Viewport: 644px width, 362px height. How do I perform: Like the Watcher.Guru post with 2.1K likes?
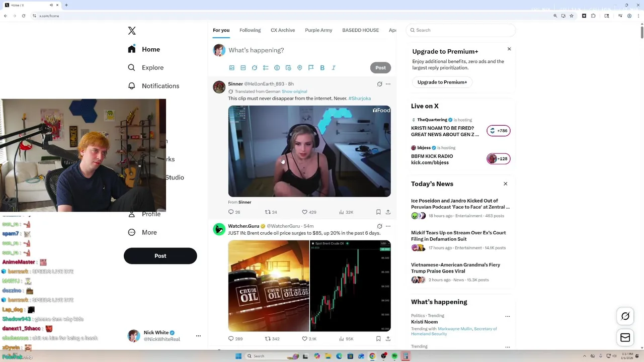(x=309, y=339)
